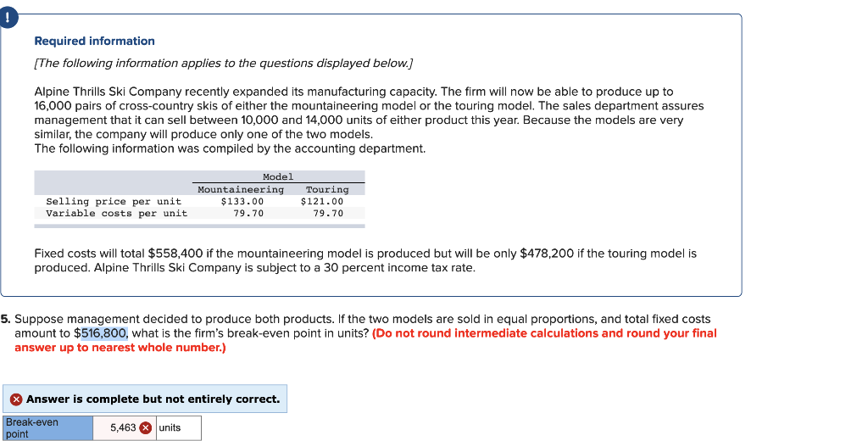Click the $121.00 selling price cell
The image size is (868, 441).
coord(321,202)
